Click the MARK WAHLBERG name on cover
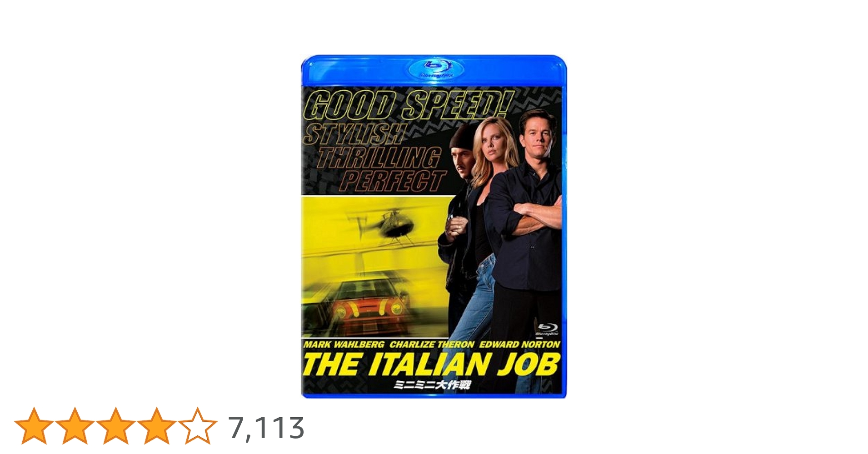Image resolution: width=868 pixels, height=454 pixels. point(344,345)
